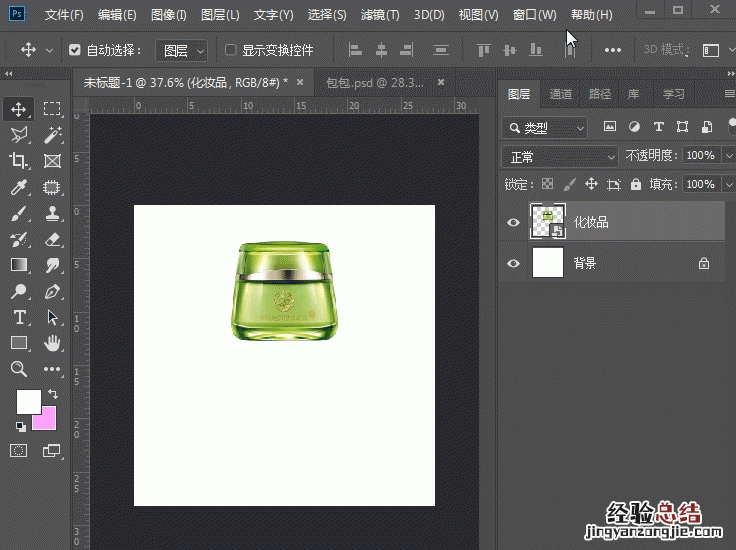Screen dimensions: 736x550
Task: Select the Zoom tool
Action: click(x=19, y=369)
